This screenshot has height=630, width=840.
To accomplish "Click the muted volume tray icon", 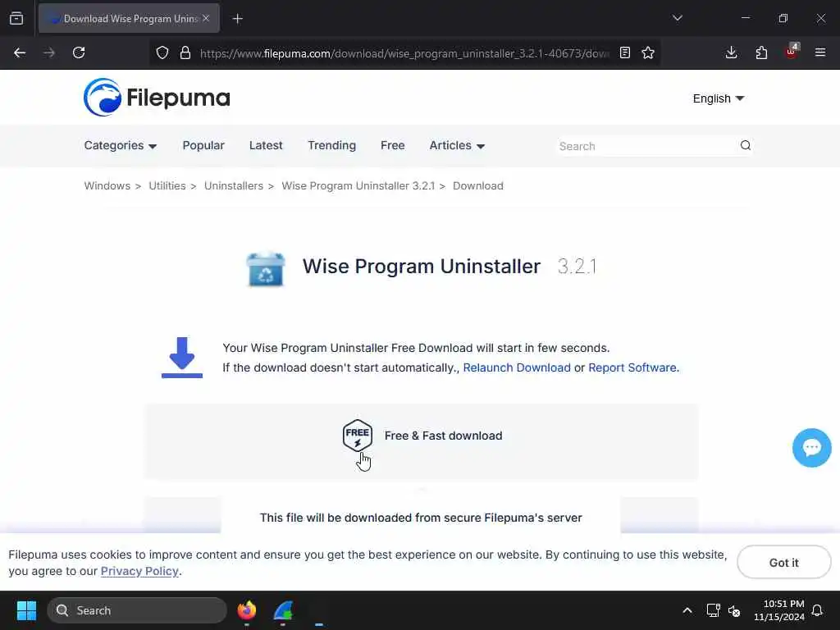I will [x=734, y=610].
